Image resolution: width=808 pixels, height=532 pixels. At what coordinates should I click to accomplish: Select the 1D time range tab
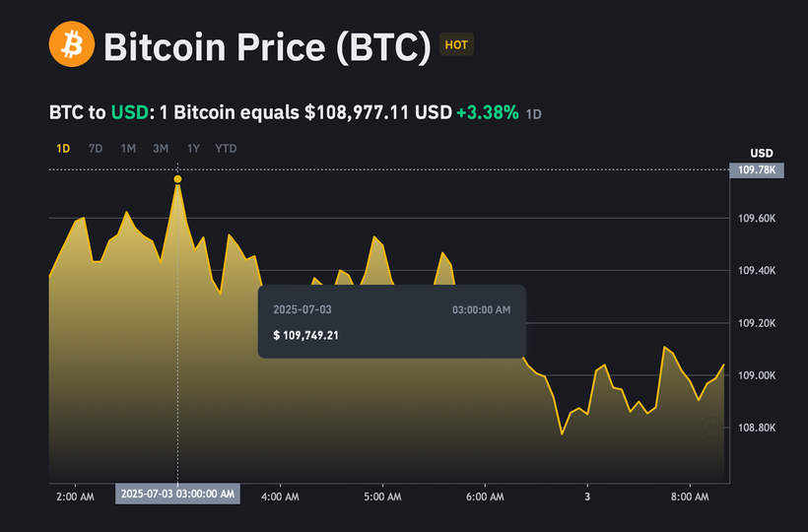tap(63, 149)
